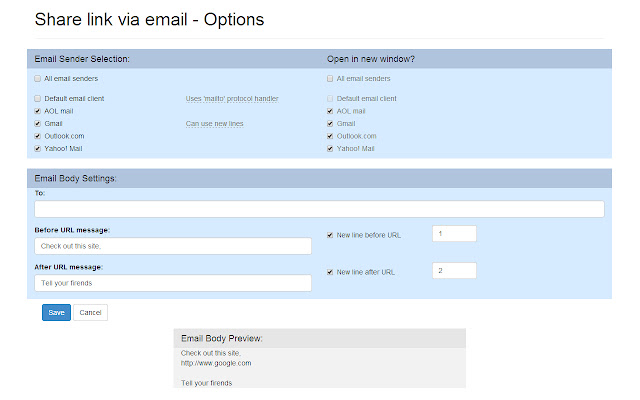Click the 'Can use new lines' link
Screen dimensions: 640x400
(x=214, y=124)
